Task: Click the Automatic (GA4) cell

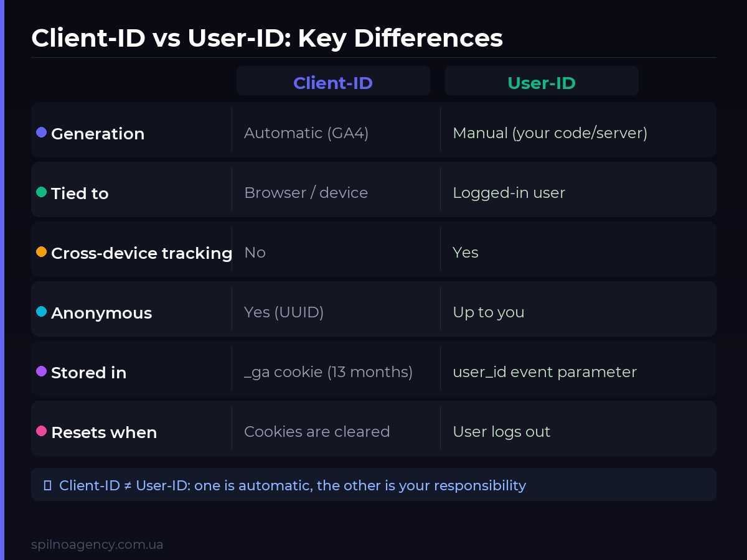Action: coord(306,133)
